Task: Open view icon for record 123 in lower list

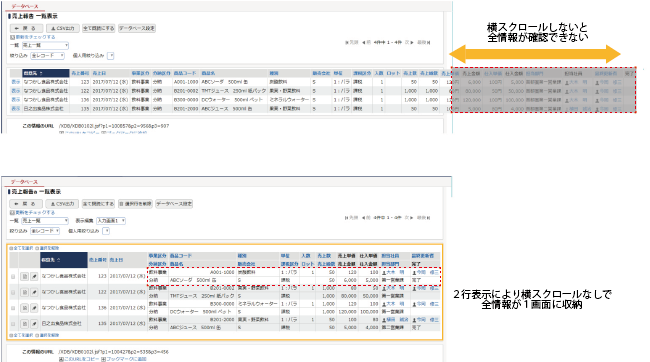Action: pyautogui.click(x=24, y=276)
